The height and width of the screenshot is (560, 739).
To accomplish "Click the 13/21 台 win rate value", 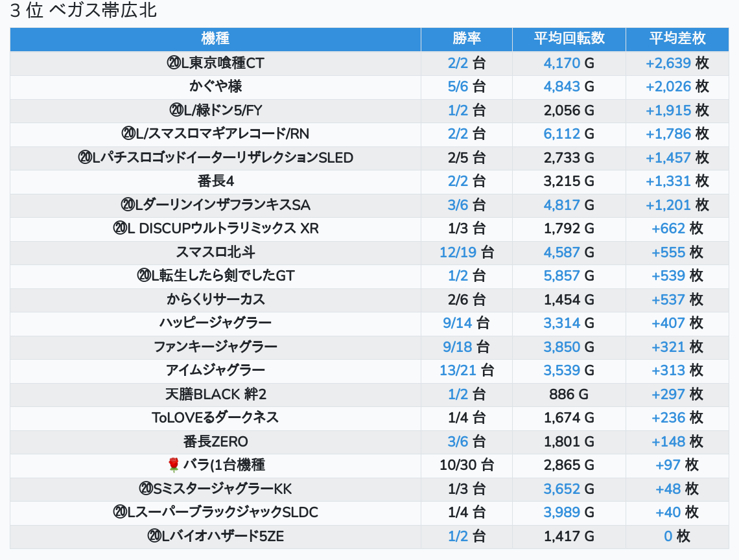I will pyautogui.click(x=467, y=371).
